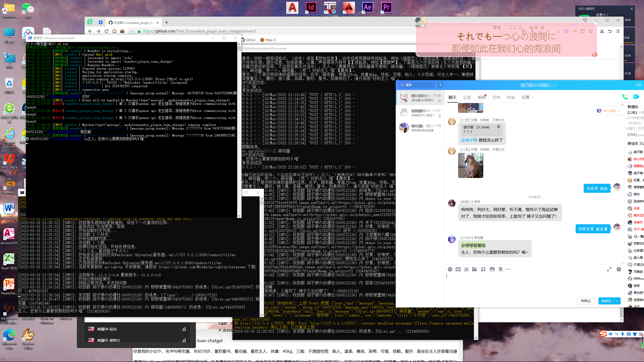Open the chat history clock icon
The image size is (644, 362).
click(x=619, y=269)
